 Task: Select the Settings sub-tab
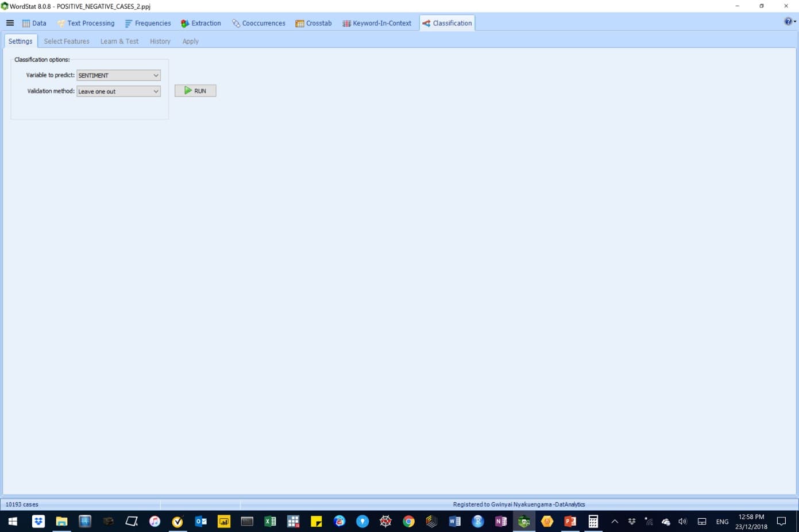click(x=20, y=41)
